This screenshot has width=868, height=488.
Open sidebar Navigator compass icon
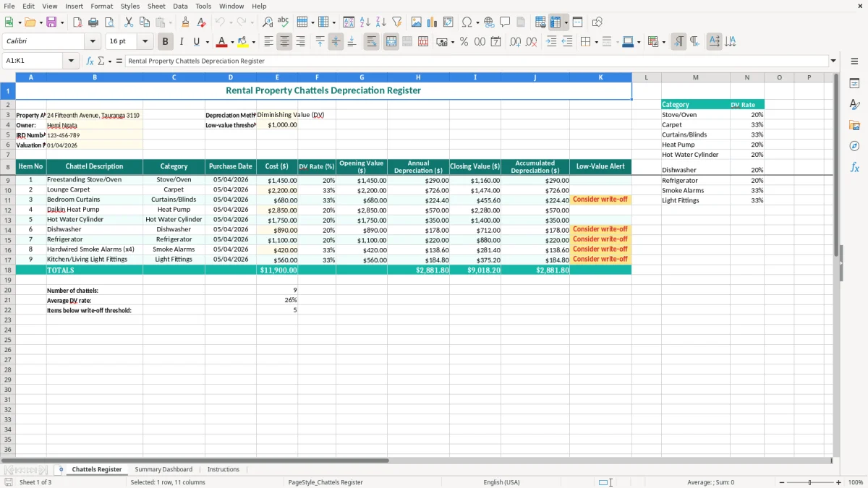tap(854, 146)
